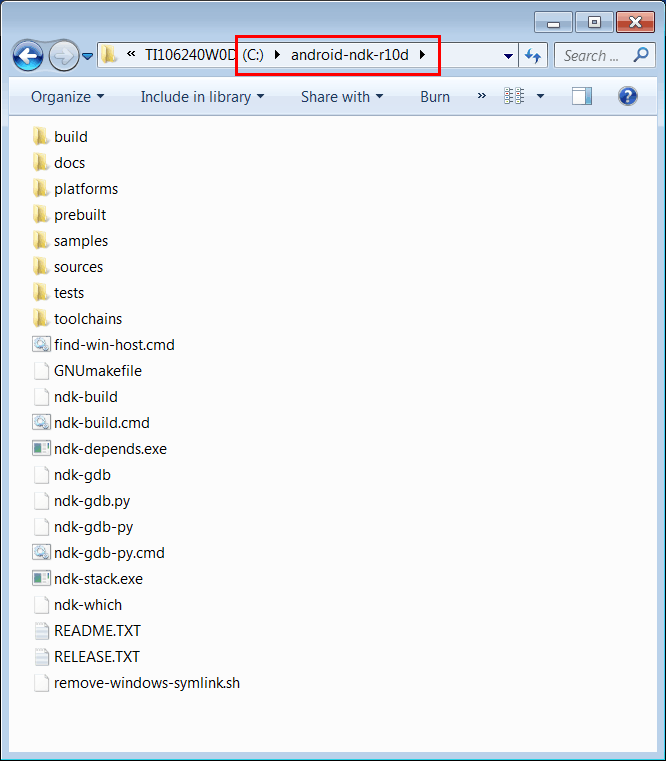Select the ndk-which file name
Screen dimensions: 666x761
[88, 605]
